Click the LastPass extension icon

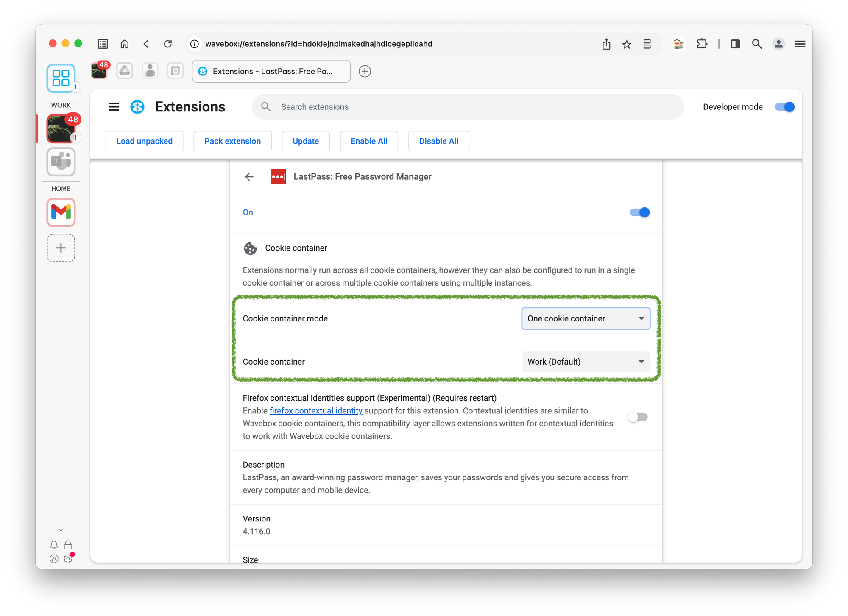(x=278, y=176)
